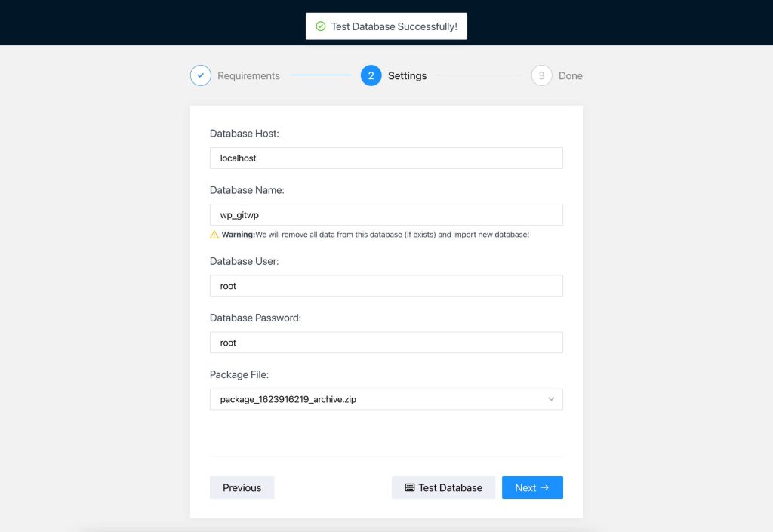773x532 pixels.
Task: Click into the Database Name field
Action: click(x=386, y=215)
